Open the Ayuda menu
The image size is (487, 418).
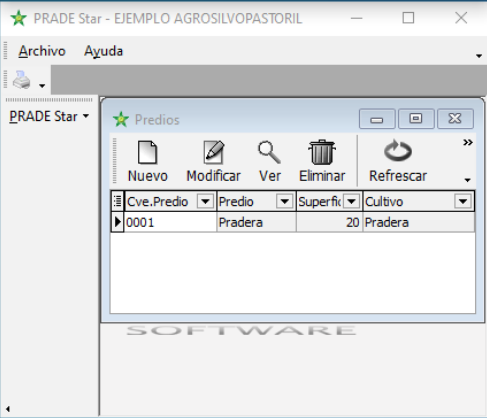coord(103,51)
